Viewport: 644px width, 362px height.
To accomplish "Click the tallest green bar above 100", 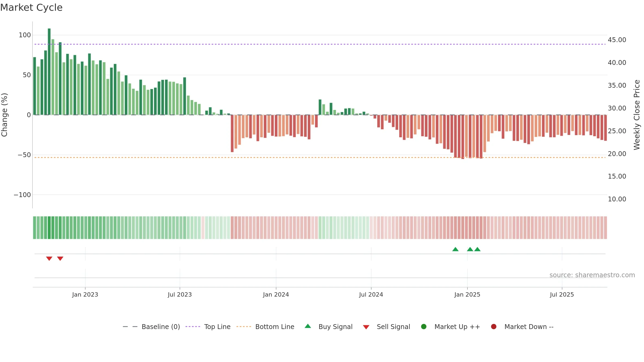I will (x=49, y=72).
